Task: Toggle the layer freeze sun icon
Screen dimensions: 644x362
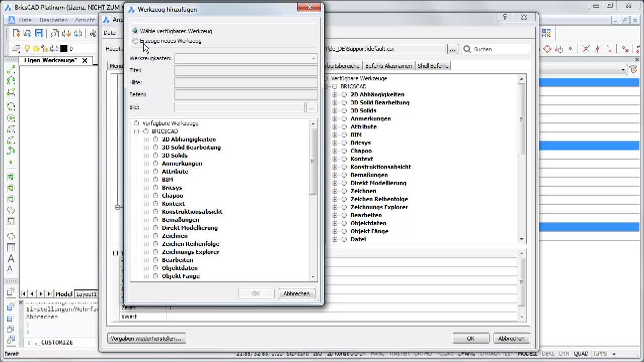Action: (36, 49)
